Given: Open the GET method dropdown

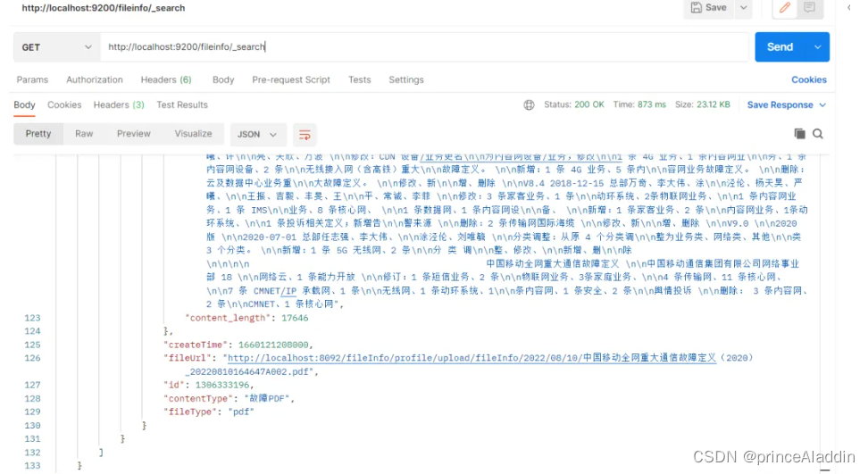Looking at the screenshot, I should tap(56, 47).
